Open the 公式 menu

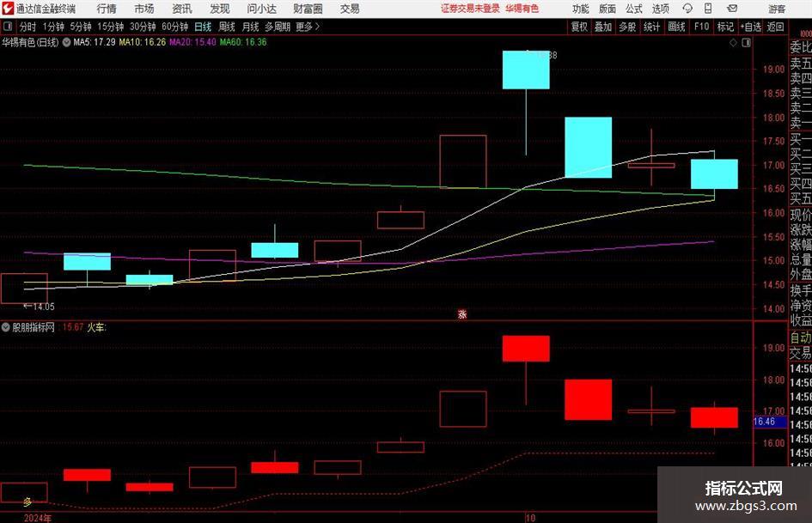(x=633, y=9)
